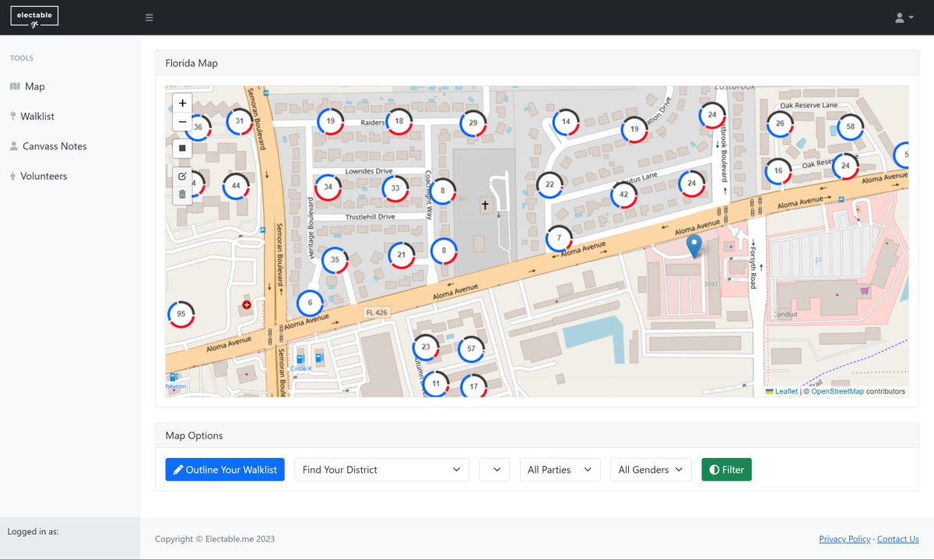Open the Electable logo home link

(x=34, y=16)
